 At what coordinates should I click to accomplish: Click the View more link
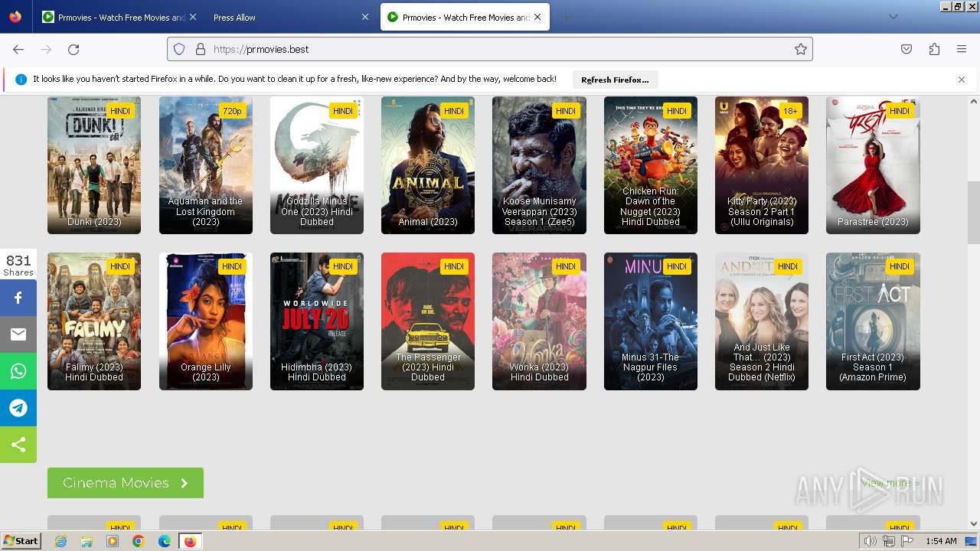click(890, 483)
